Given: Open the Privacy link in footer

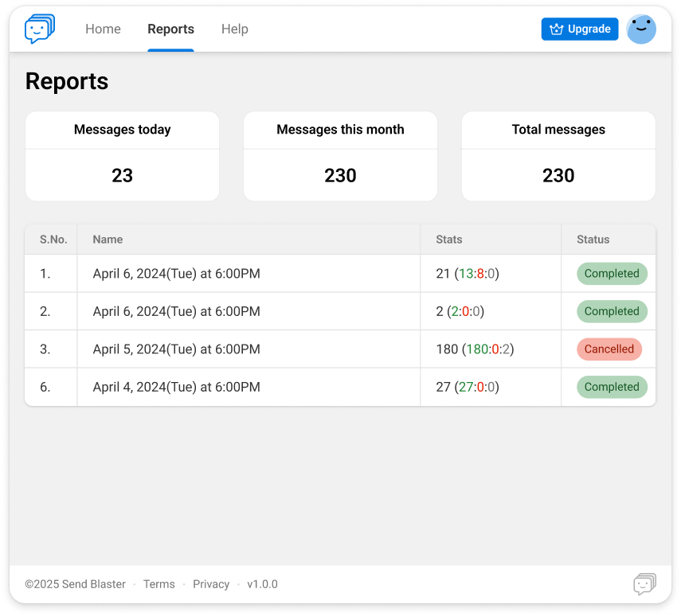Looking at the screenshot, I should 211,584.
